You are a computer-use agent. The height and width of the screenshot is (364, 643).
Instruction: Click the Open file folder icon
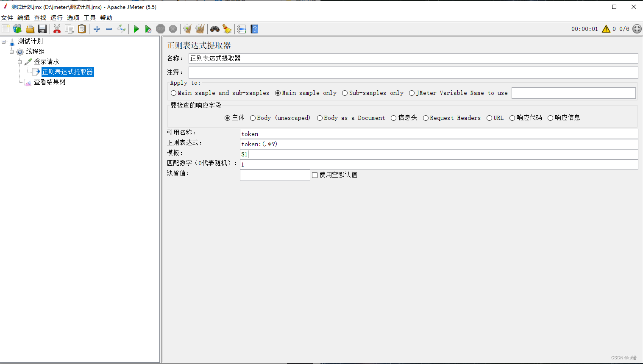pyautogui.click(x=30, y=29)
